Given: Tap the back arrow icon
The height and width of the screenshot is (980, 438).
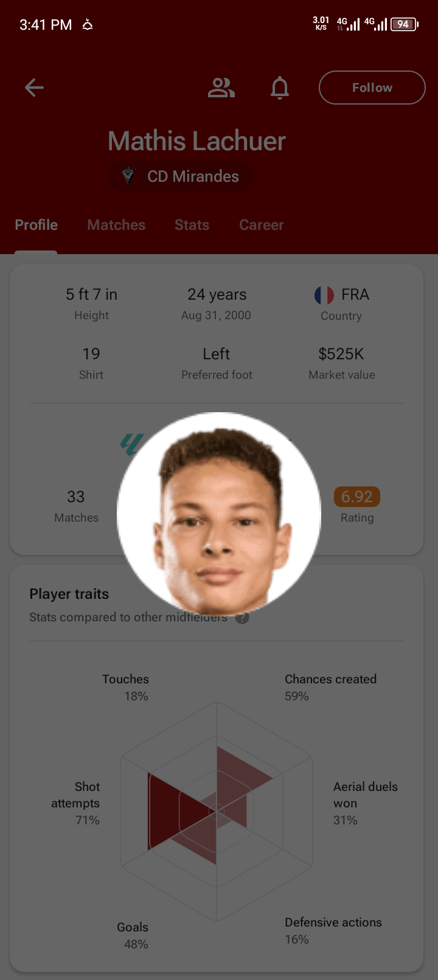Looking at the screenshot, I should click(34, 88).
